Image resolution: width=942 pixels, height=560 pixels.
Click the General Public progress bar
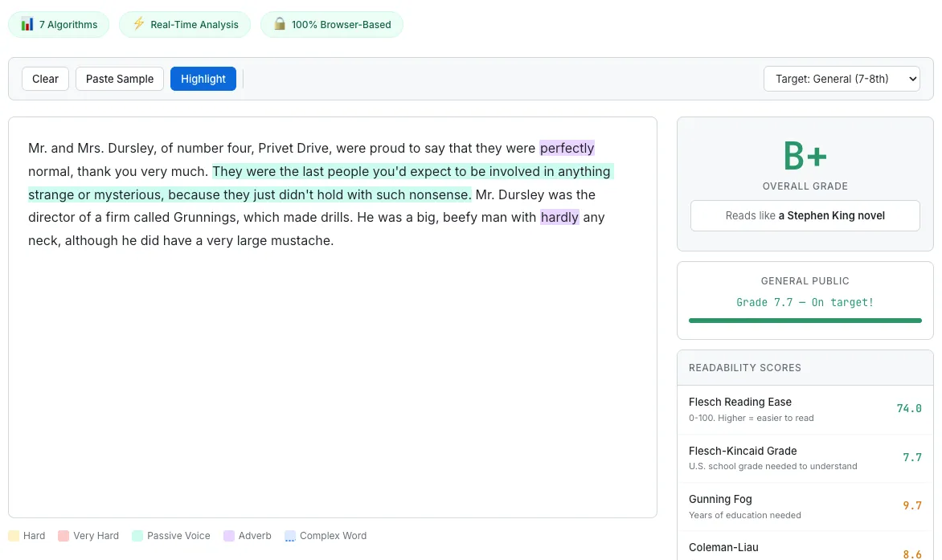point(805,320)
